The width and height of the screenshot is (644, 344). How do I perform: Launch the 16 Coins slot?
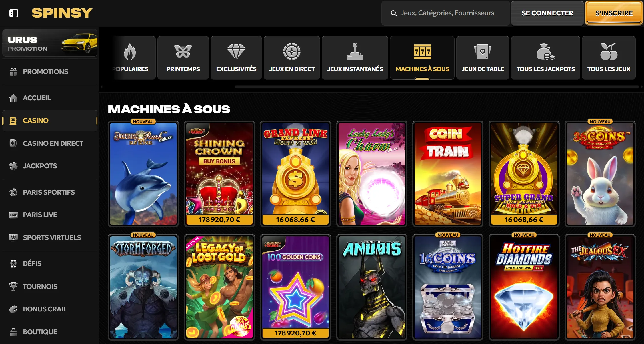[448, 287]
